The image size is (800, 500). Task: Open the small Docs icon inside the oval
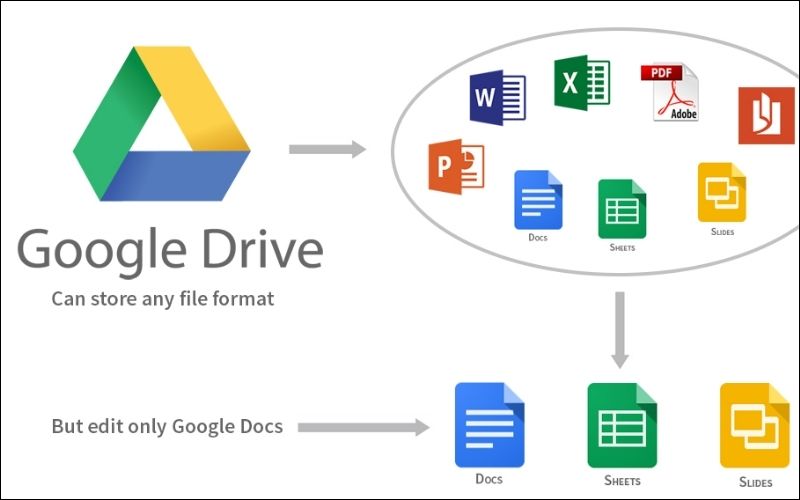coord(537,201)
